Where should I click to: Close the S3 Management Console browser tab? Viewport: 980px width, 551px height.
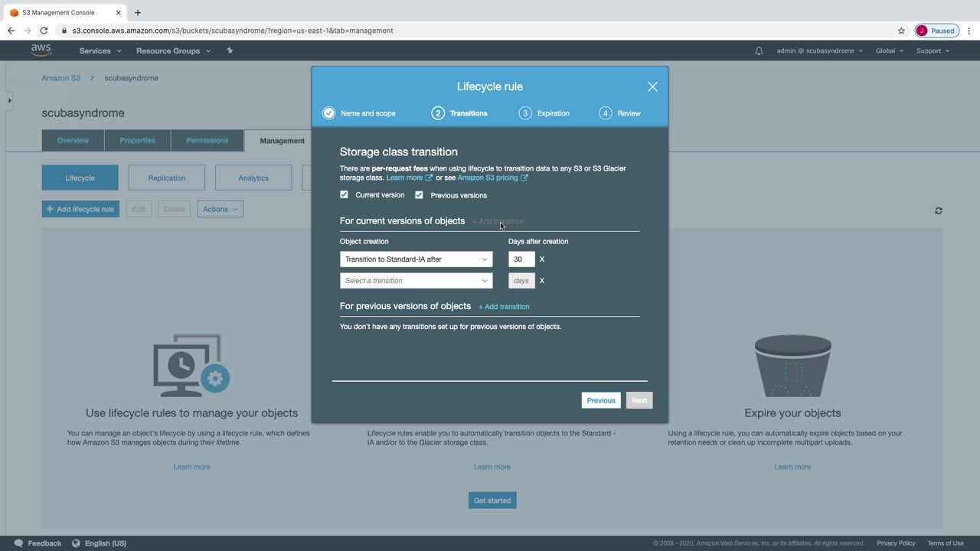[118, 12]
